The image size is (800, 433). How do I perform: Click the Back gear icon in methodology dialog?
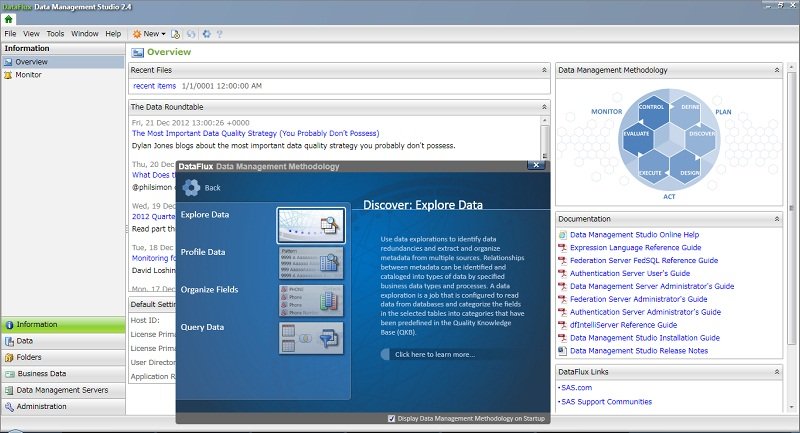[191, 188]
